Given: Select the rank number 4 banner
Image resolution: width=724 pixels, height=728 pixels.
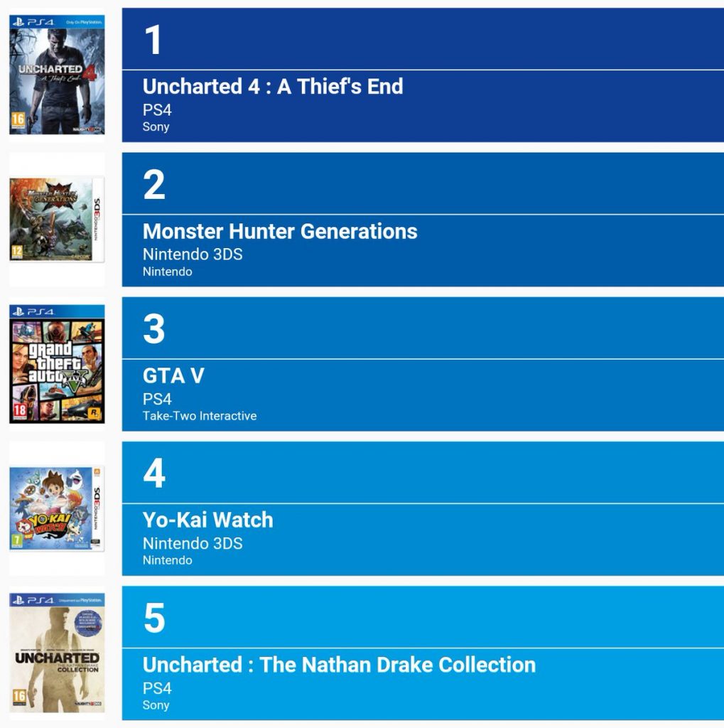Looking at the screenshot, I should 423,473.
